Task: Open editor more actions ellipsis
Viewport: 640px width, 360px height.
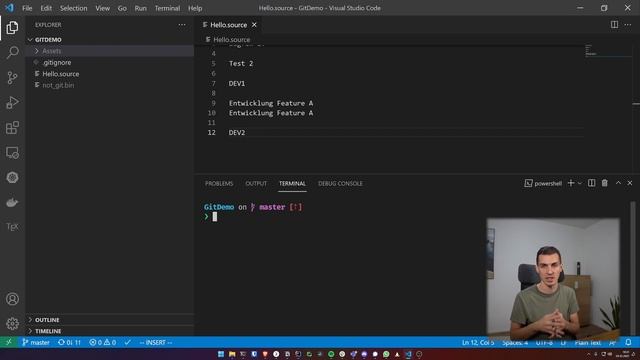Action: coord(628,24)
